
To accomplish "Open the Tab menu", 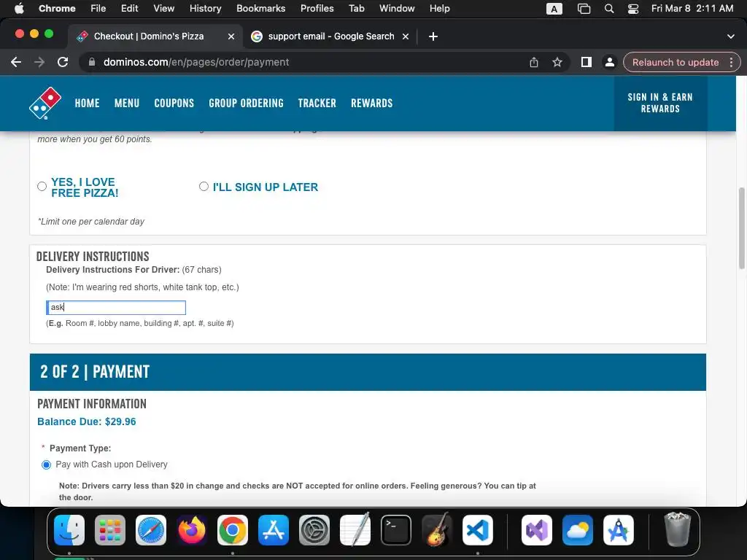I will point(356,9).
